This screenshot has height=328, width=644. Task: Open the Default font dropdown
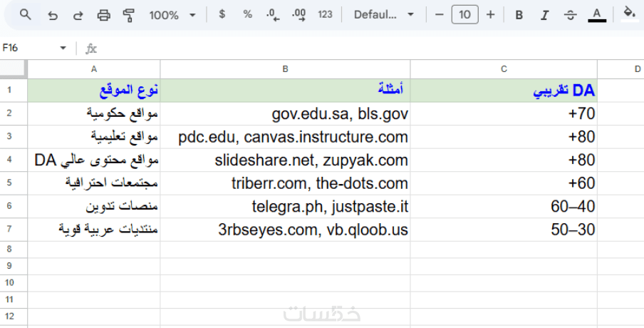(383, 15)
